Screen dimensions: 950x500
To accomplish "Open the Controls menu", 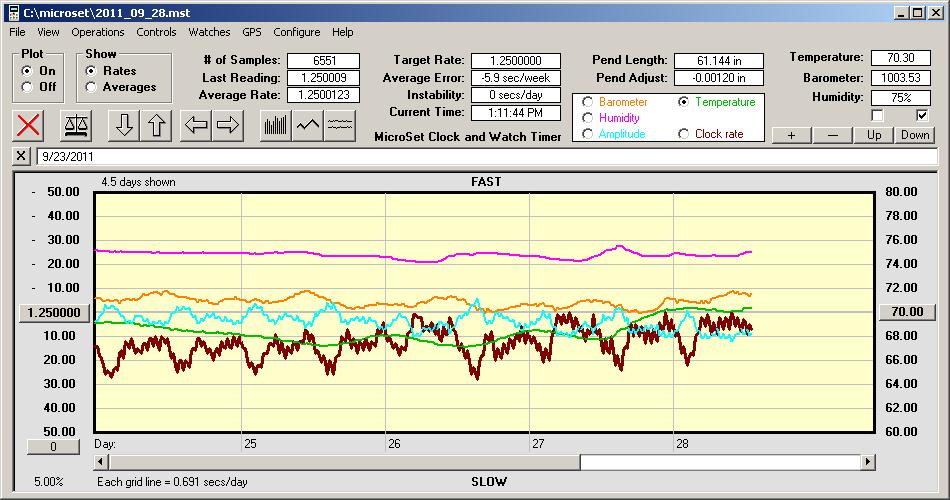I will click(x=156, y=32).
